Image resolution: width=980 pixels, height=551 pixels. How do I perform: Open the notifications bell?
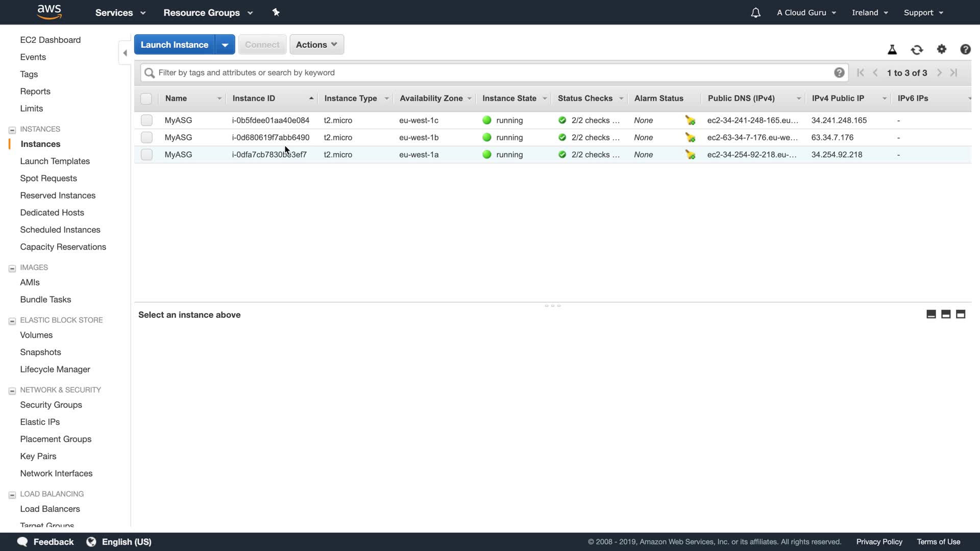(755, 13)
